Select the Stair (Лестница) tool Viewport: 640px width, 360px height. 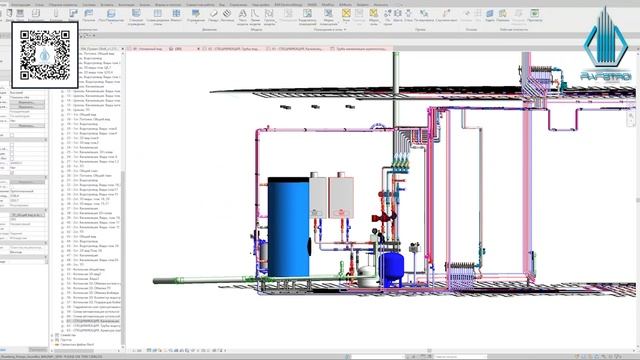pos(227,16)
